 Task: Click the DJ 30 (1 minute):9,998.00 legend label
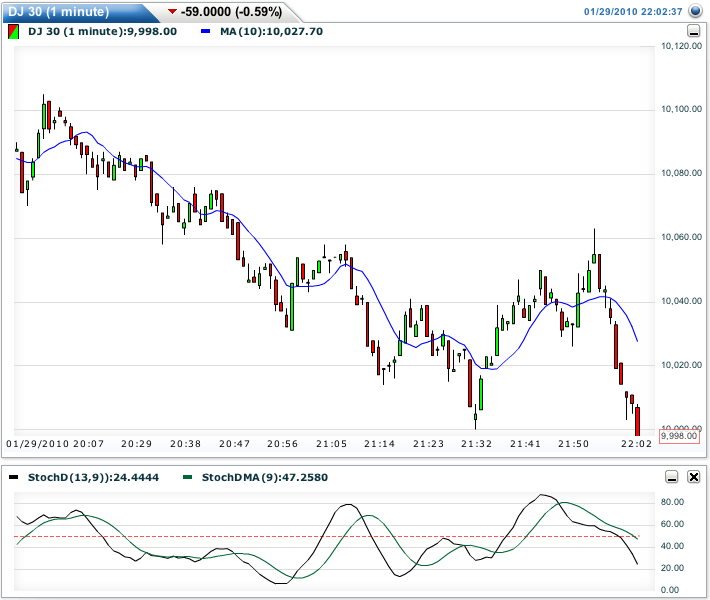[102, 31]
